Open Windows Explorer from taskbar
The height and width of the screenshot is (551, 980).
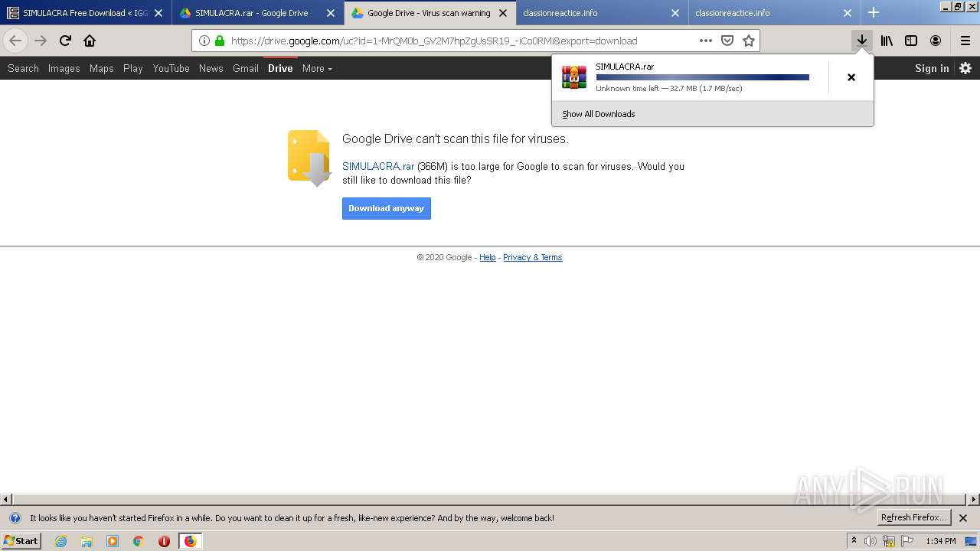point(87,541)
